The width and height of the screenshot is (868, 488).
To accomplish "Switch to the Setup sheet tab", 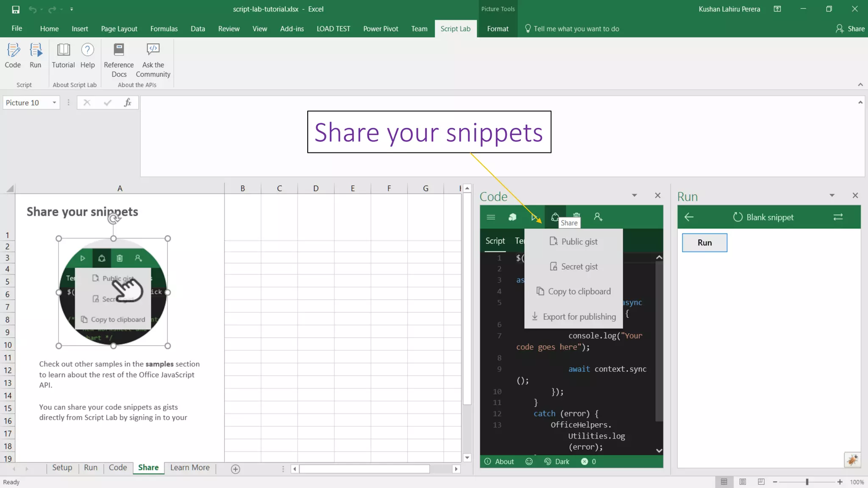I will point(62,468).
